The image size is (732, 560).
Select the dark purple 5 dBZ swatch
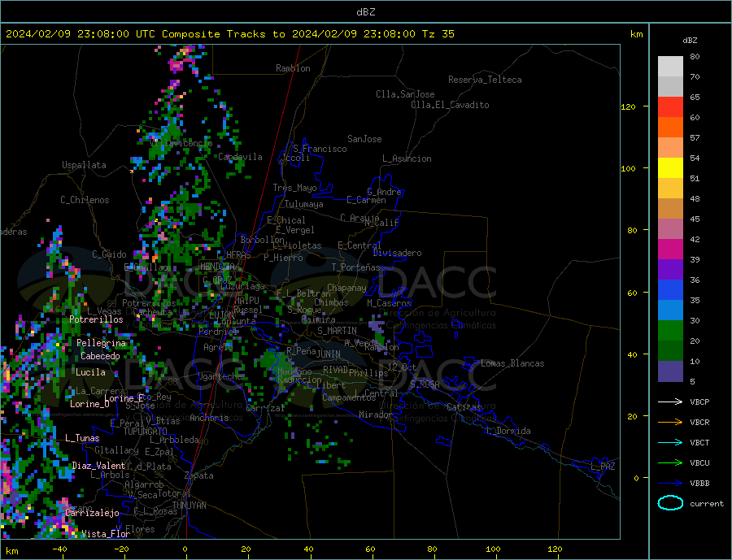click(670, 371)
